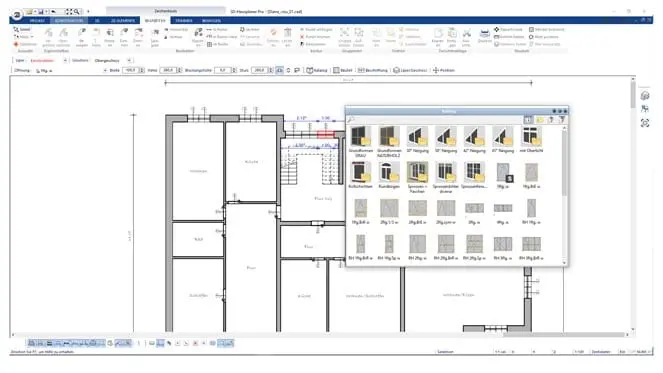Click the Breite value field
The image size is (663, 373).
coord(130,70)
